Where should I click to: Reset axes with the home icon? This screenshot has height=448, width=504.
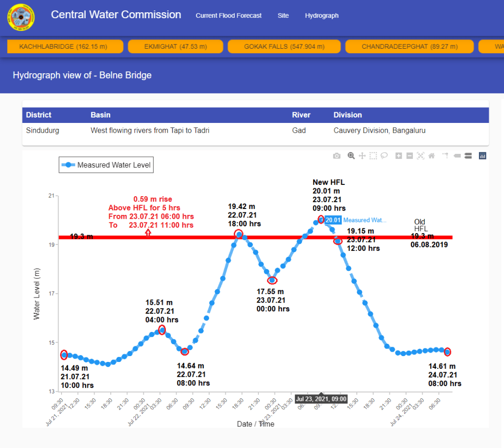(x=432, y=156)
